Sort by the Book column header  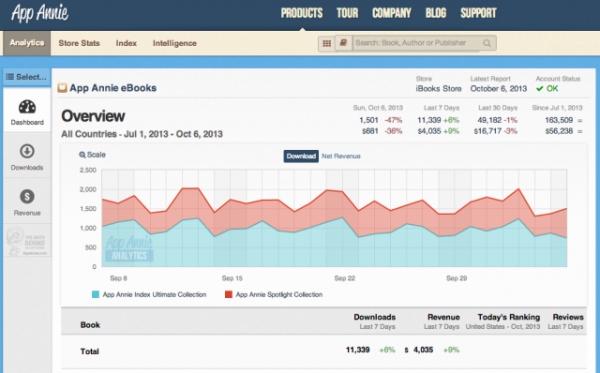point(90,325)
